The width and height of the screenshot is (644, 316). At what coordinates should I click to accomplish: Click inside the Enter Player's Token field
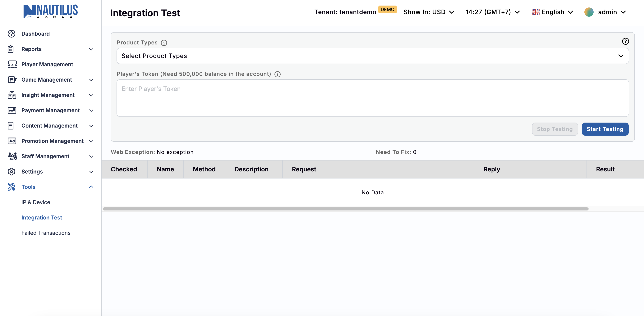click(x=372, y=98)
